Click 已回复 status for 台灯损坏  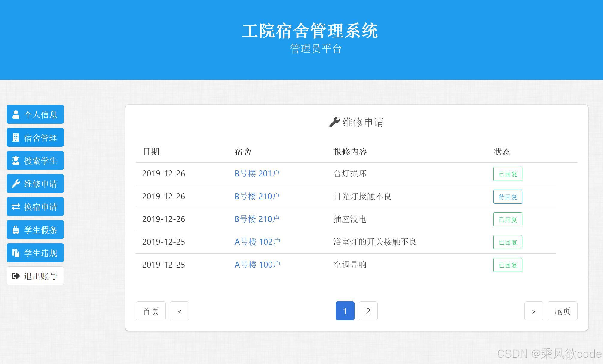(507, 174)
